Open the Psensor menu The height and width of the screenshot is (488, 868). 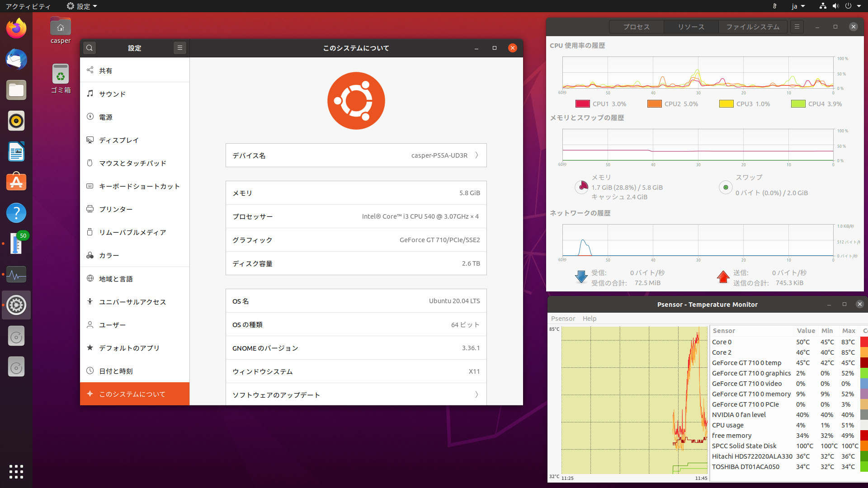(563, 319)
